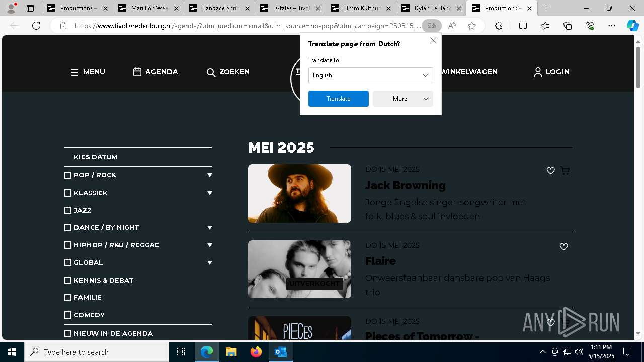Open the Extensions puzzle icon
644x362 pixels.
point(499,26)
